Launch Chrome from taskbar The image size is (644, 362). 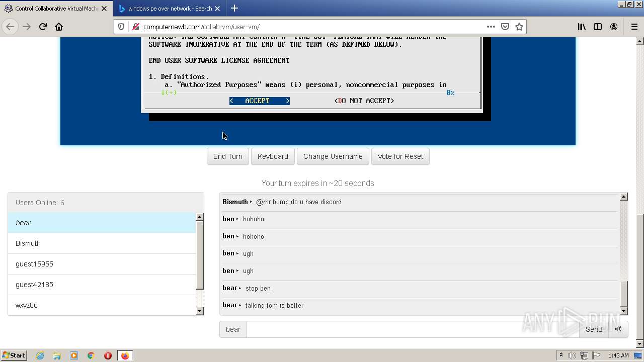(91, 355)
